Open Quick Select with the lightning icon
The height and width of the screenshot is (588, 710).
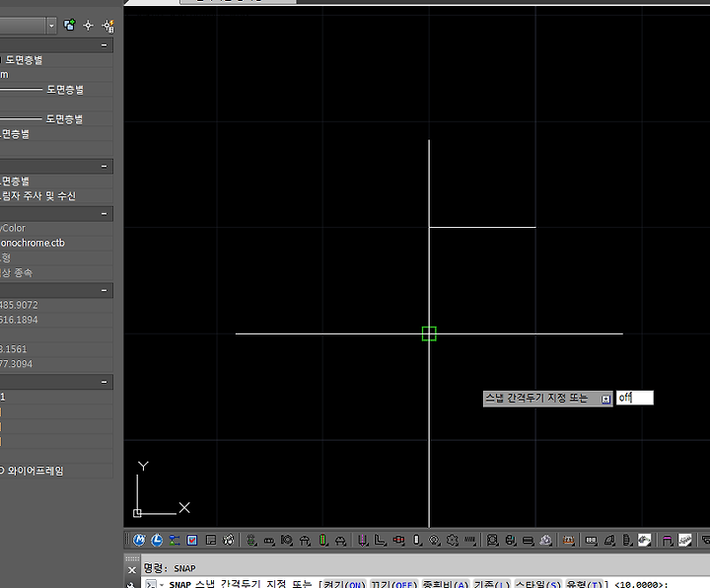pos(108,26)
